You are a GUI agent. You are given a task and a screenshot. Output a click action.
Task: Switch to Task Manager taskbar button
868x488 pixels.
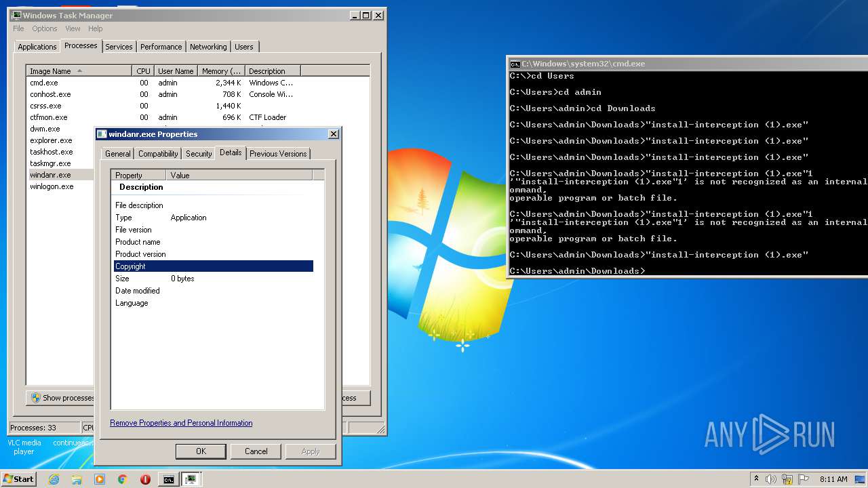coord(191,479)
